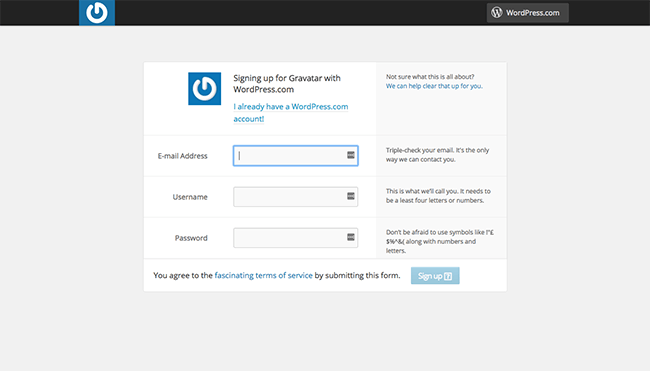Screen dimensions: 650x371
Task: Click the autofill icon in Password field
Action: point(351,237)
